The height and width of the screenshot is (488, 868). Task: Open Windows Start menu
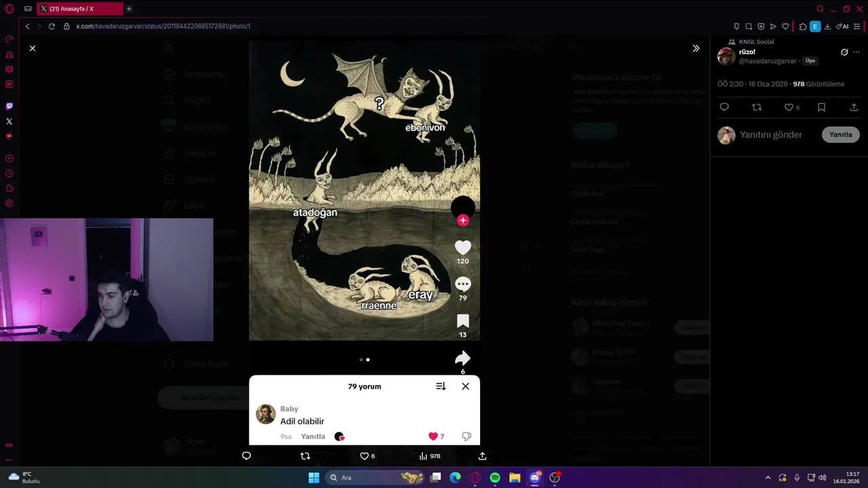[314, 478]
